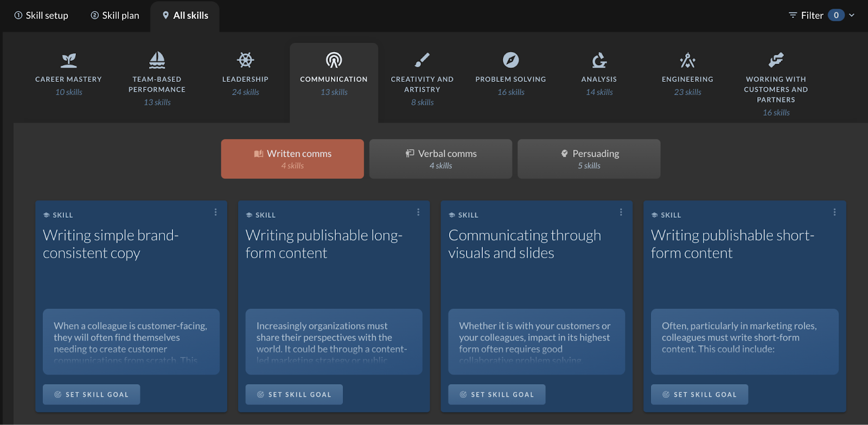
Task: Click the Leadership ship wheel icon
Action: pyautogui.click(x=245, y=60)
